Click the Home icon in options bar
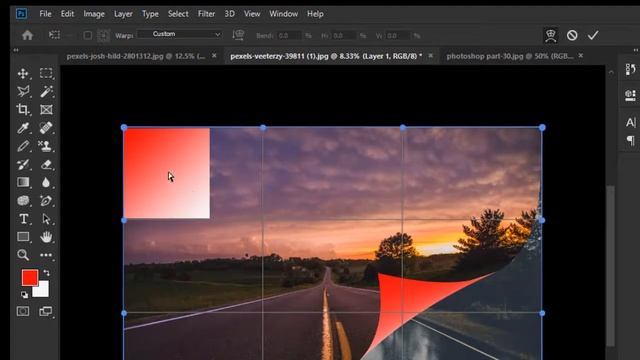The image size is (640, 360). pyautogui.click(x=27, y=35)
